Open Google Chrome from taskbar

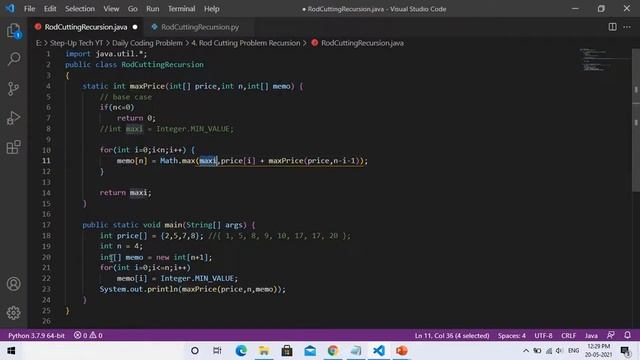point(333,351)
